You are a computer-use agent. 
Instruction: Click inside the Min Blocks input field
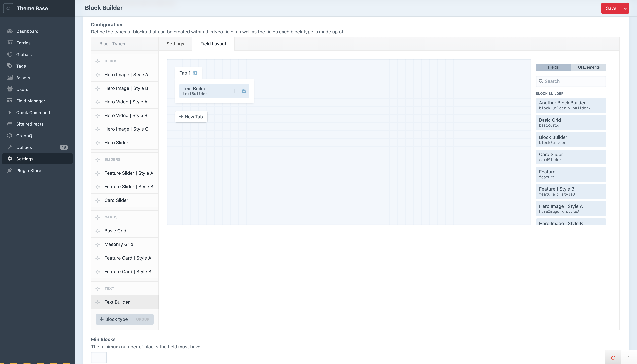[x=99, y=357]
